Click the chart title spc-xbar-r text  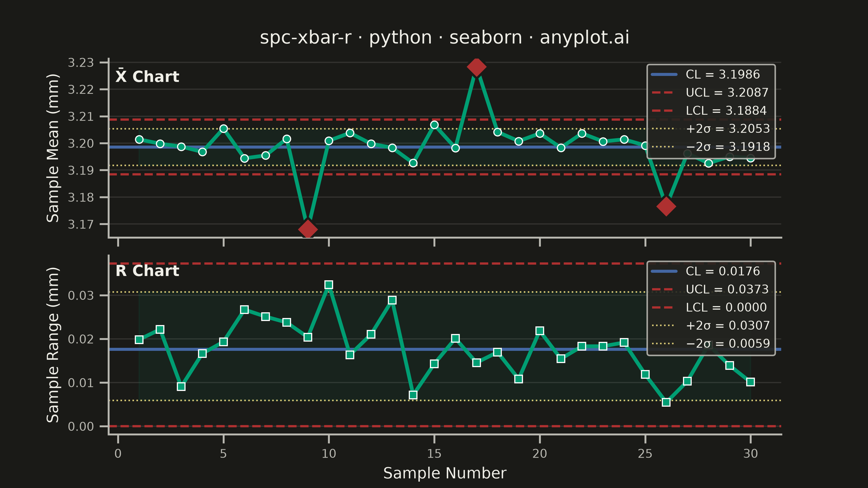[306, 37]
